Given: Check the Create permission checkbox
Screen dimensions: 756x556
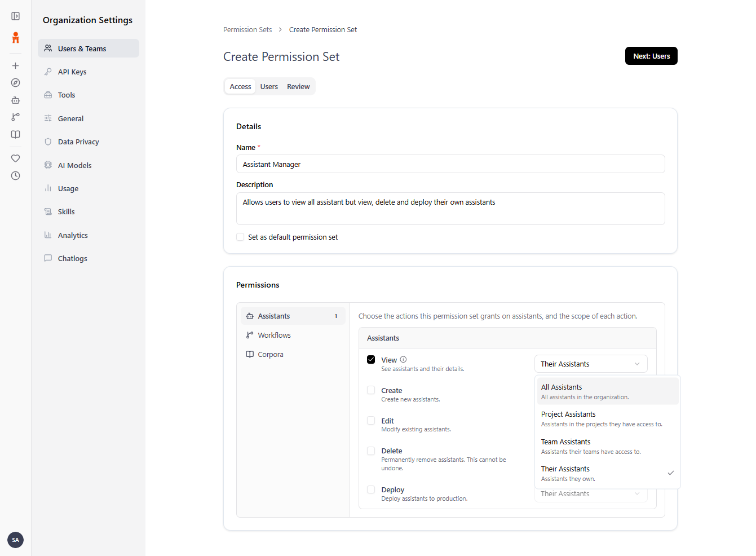Looking at the screenshot, I should tap(371, 390).
